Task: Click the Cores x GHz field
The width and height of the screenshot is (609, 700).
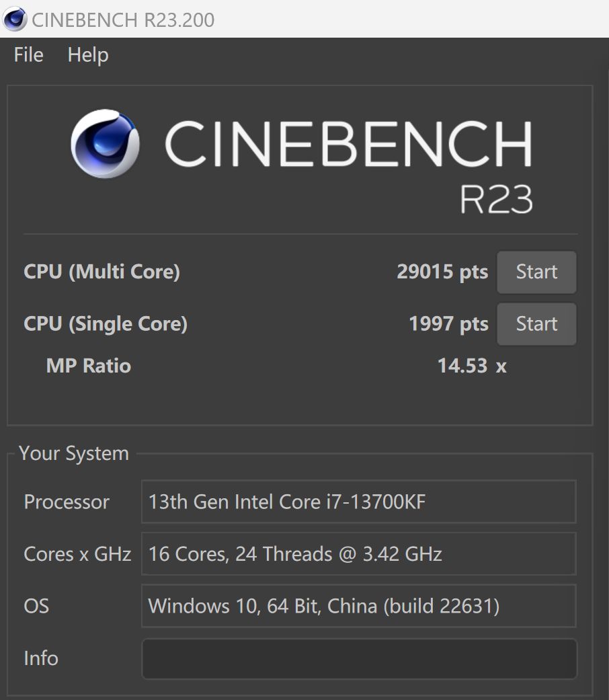Action: click(x=359, y=554)
